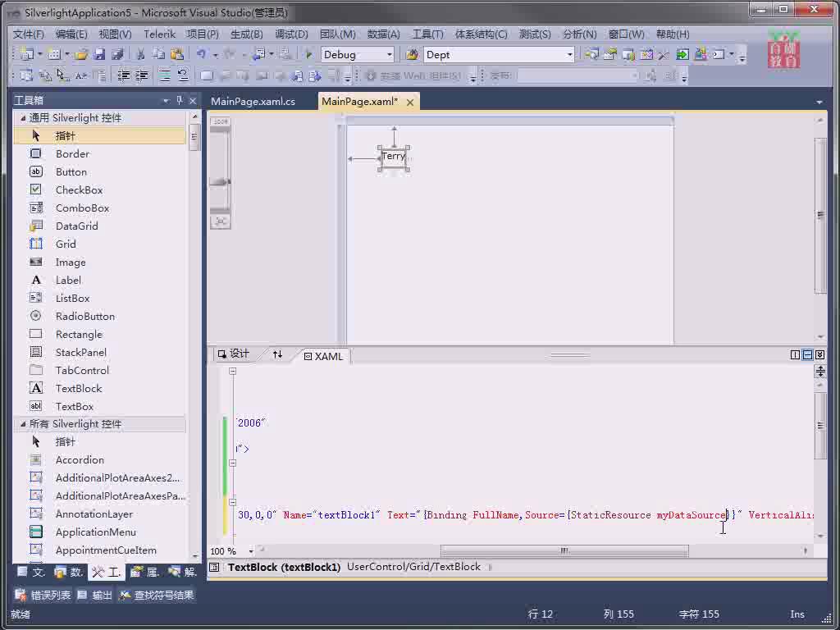Open the 错误列表 panel
Screen dimensions: 840x630
pyautogui.click(x=43, y=596)
